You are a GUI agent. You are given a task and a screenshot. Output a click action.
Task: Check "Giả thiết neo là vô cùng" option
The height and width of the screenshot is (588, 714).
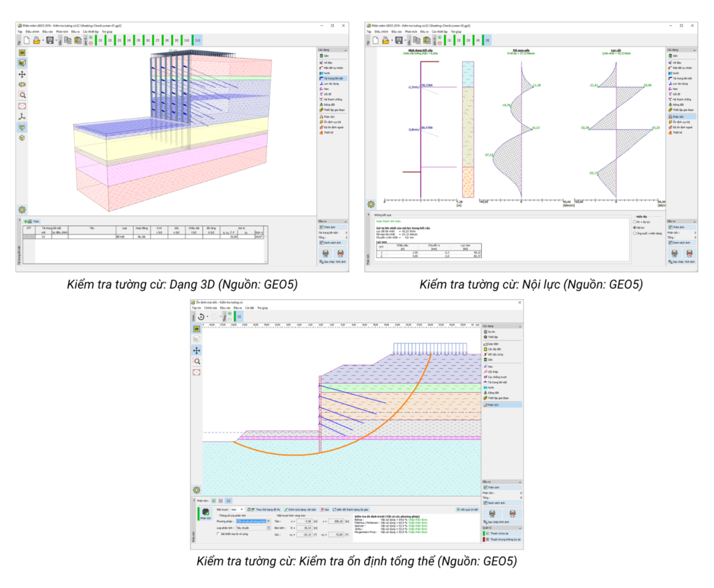point(218,535)
